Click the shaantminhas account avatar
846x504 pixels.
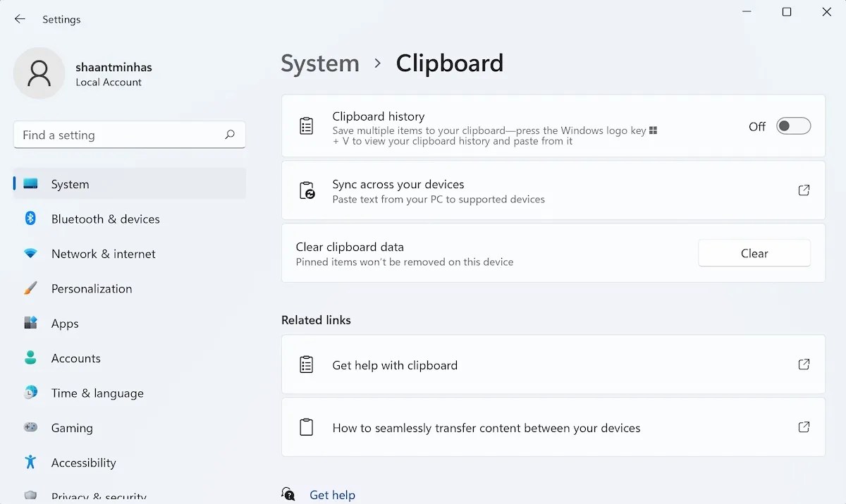[39, 73]
